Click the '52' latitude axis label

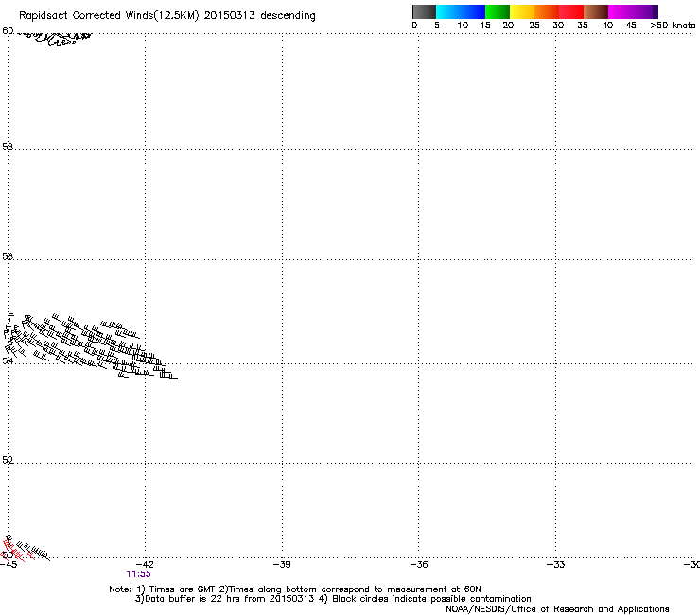[8, 460]
